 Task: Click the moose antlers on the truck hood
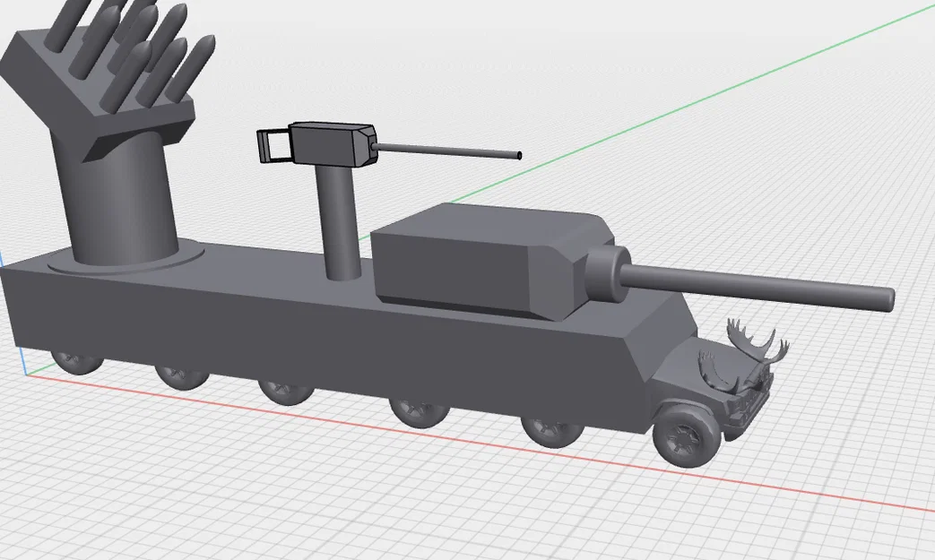pyautogui.click(x=745, y=358)
